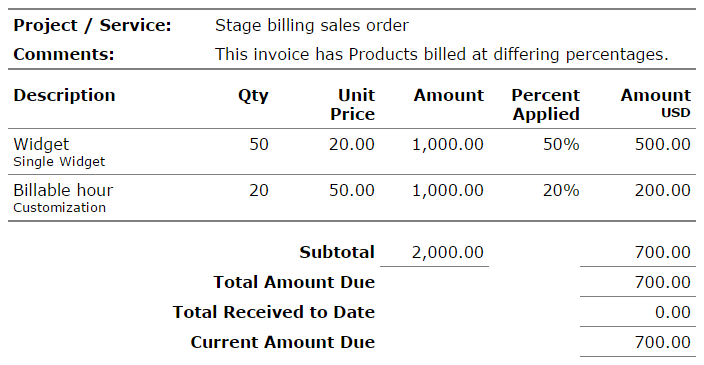Click the Subtotal 2,000.00 value
Viewport: 704px width, 365px height.
coord(448,252)
